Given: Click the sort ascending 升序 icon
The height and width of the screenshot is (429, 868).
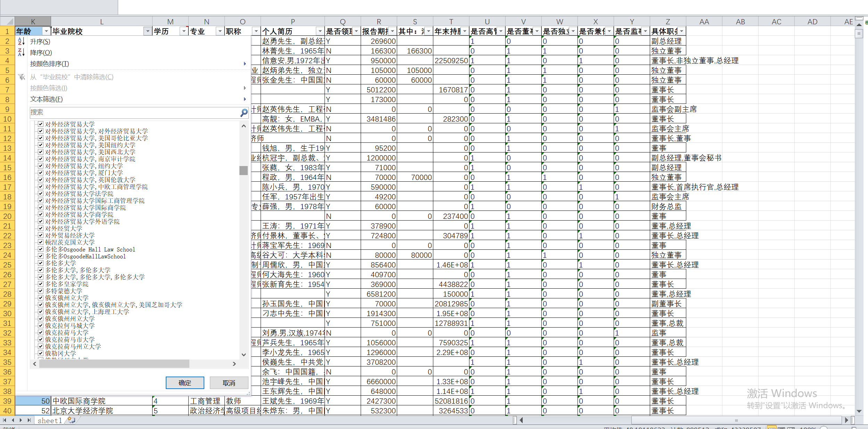Looking at the screenshot, I should (21, 41).
